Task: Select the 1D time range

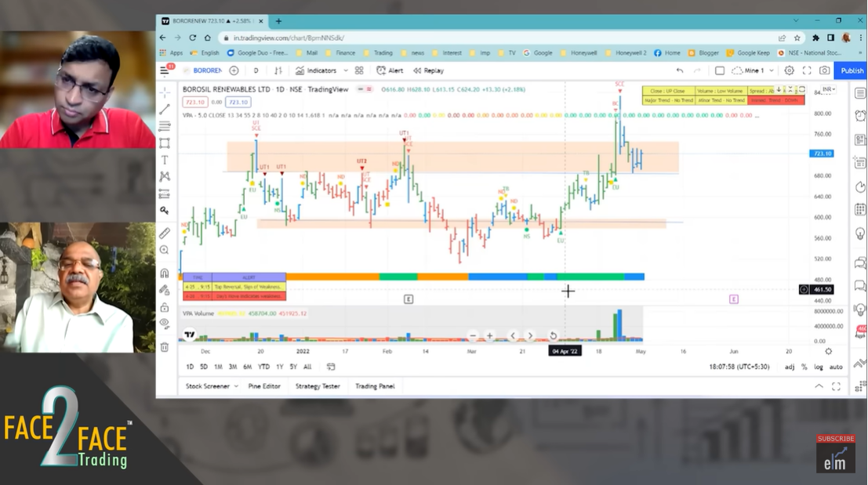Action: 190,367
